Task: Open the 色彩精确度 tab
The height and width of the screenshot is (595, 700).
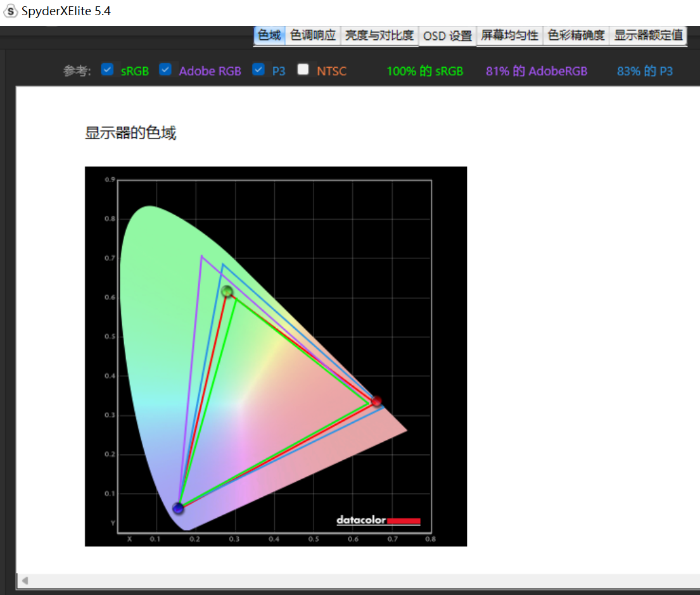Action: [576, 35]
